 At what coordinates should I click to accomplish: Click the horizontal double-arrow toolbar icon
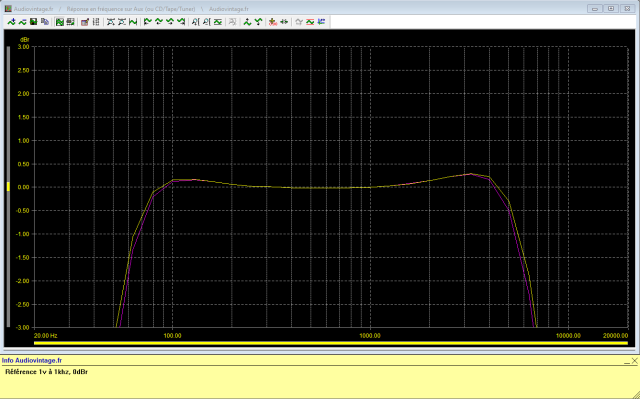[x=284, y=22]
